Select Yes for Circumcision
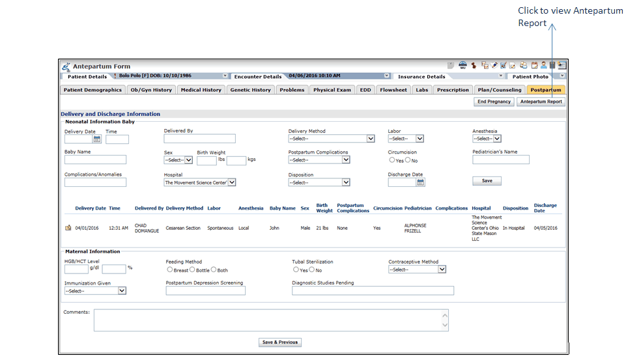The height and width of the screenshot is (364, 641). click(x=392, y=160)
